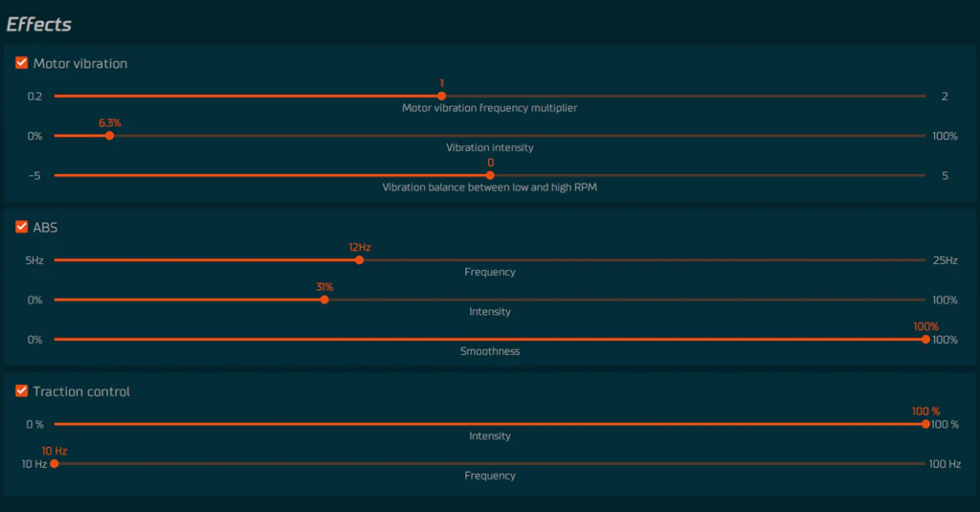Click the Traction control Intensity slider handle
The width and height of the screenshot is (980, 512).
coord(925,424)
